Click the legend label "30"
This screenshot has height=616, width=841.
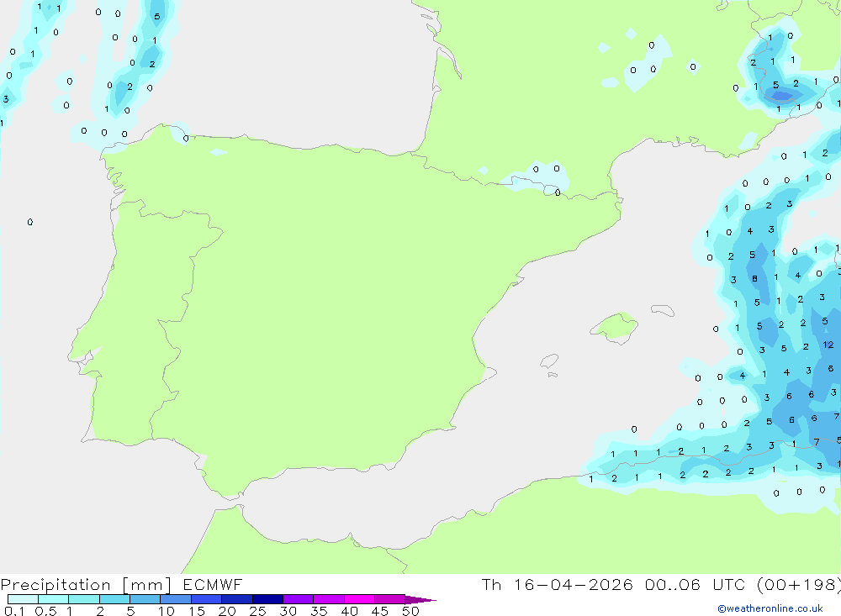[288, 611]
